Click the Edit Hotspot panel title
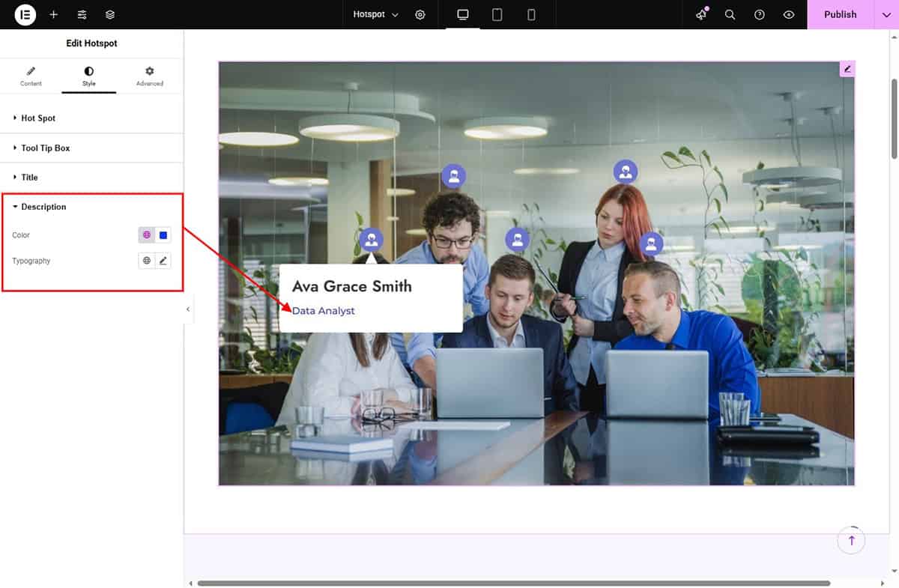This screenshot has height=588, width=899. pos(91,43)
